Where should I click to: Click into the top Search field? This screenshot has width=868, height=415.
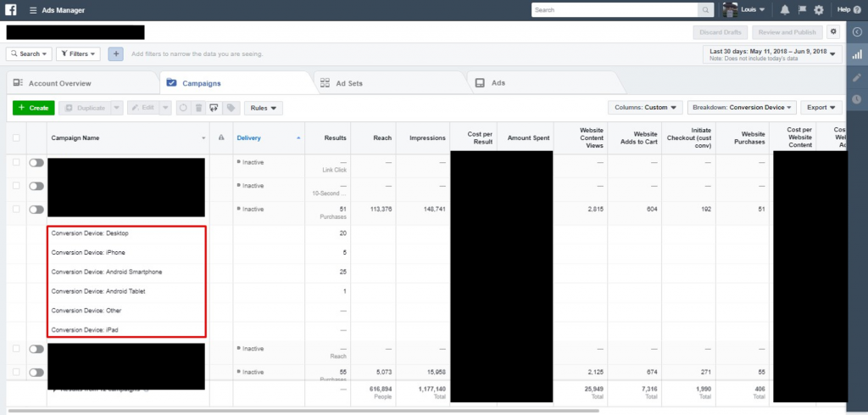coord(615,10)
